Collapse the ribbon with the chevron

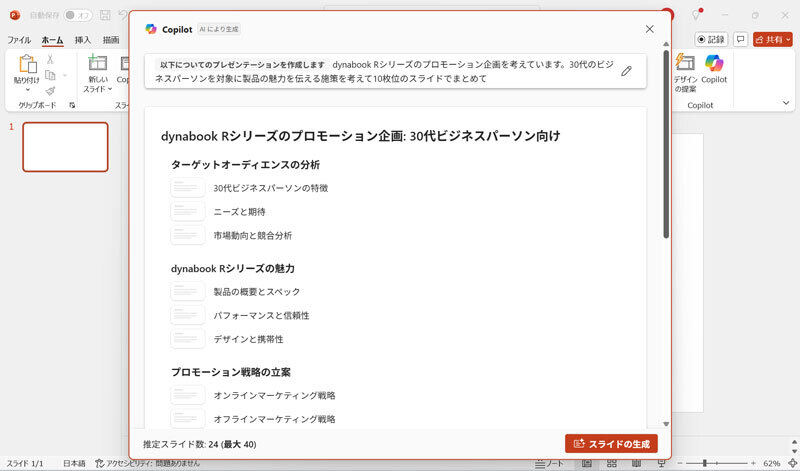[x=786, y=103]
